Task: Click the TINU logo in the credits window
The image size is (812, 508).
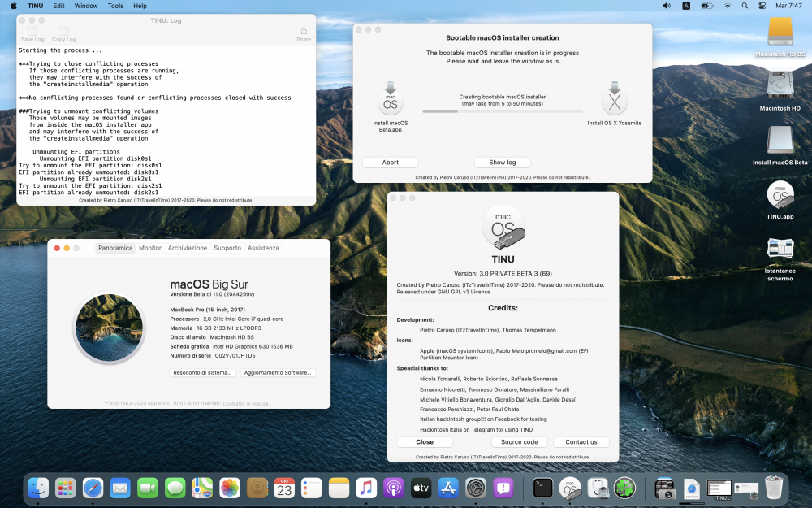Action: point(503,227)
